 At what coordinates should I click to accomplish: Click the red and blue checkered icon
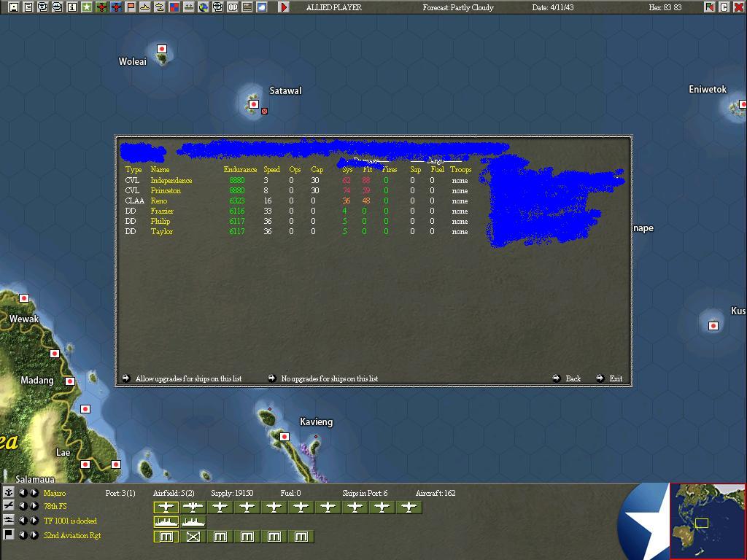(x=174, y=7)
